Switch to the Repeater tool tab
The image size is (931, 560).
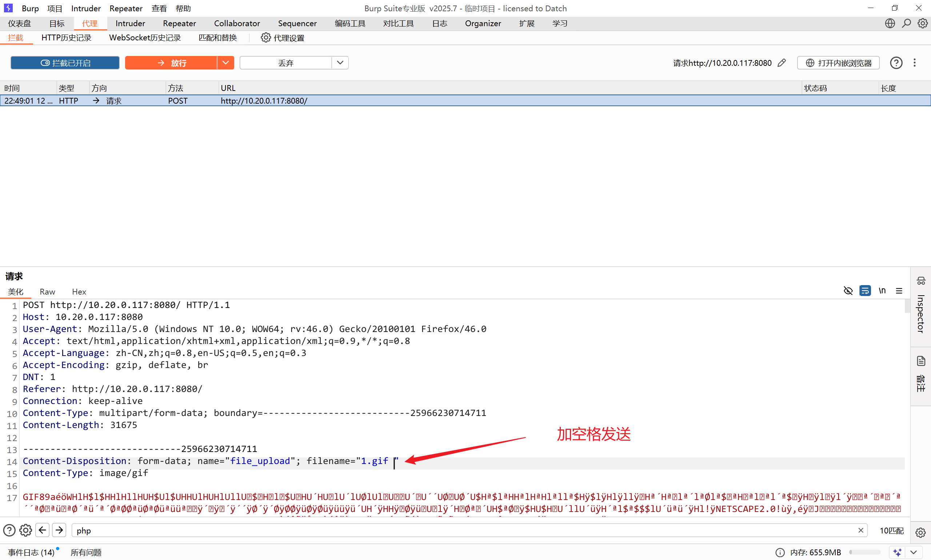(179, 23)
